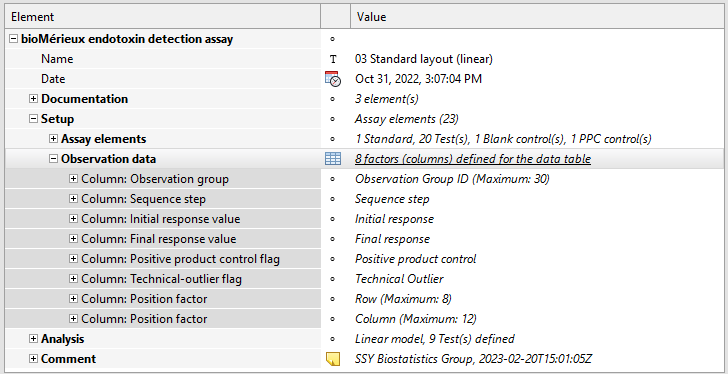Click the Technical Outlier value
The height and width of the screenshot is (374, 728).
[399, 278]
